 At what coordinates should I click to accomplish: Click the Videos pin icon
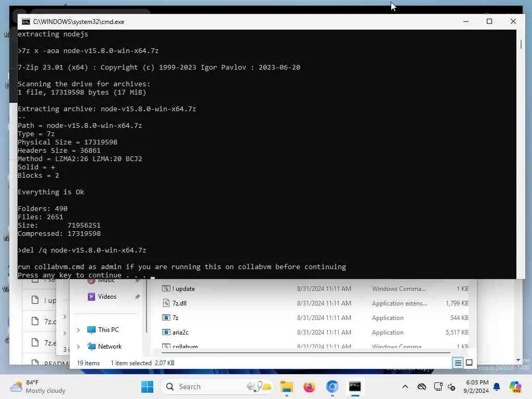(137, 297)
